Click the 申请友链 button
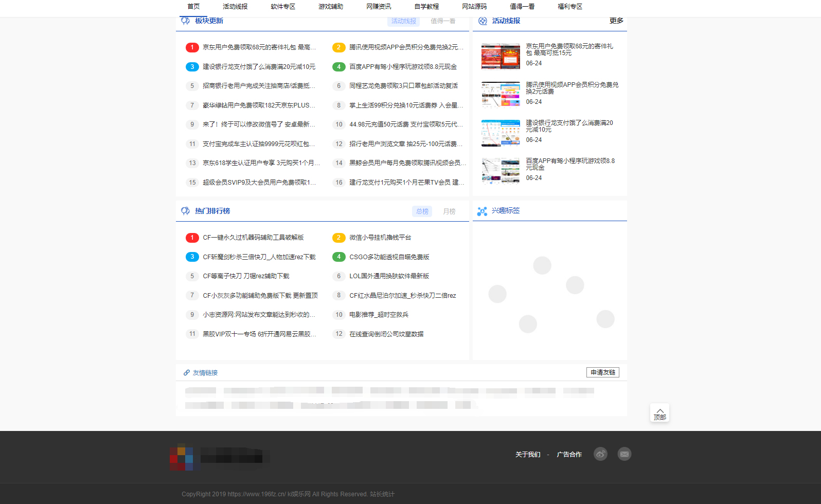 click(603, 372)
